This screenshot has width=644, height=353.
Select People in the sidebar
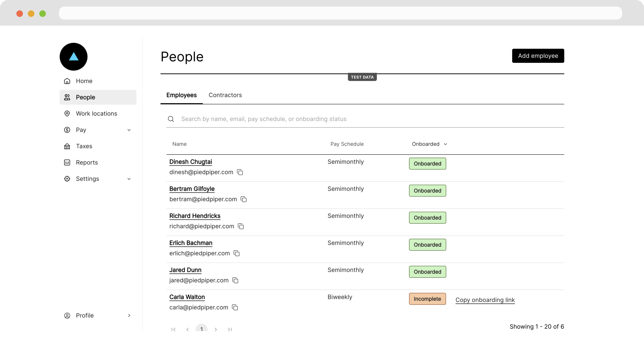click(x=98, y=97)
